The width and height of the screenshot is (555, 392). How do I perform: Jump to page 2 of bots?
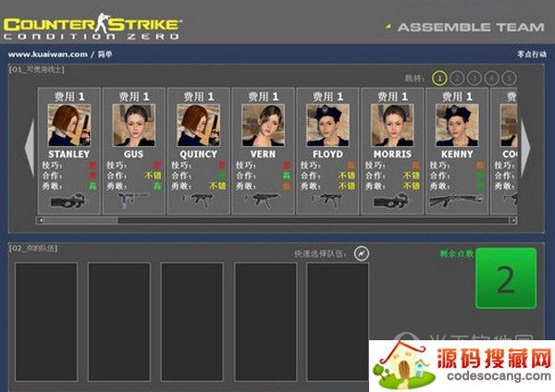click(x=457, y=79)
